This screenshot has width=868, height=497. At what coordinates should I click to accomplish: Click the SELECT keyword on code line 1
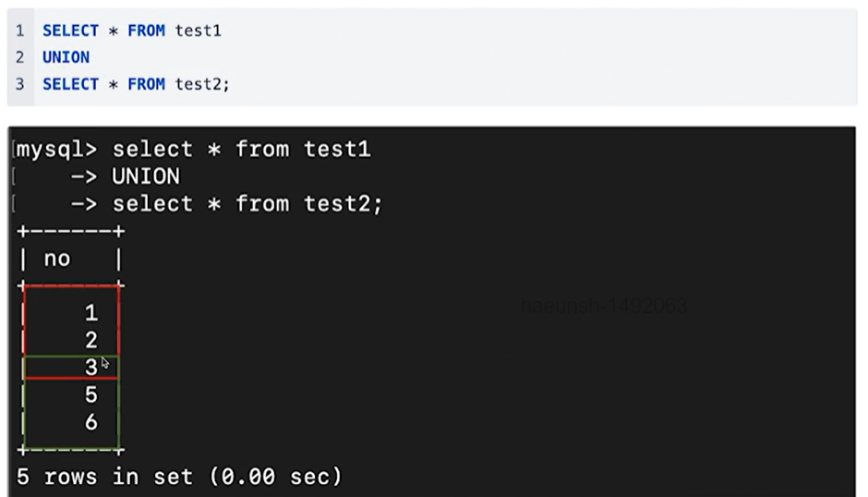(x=70, y=30)
